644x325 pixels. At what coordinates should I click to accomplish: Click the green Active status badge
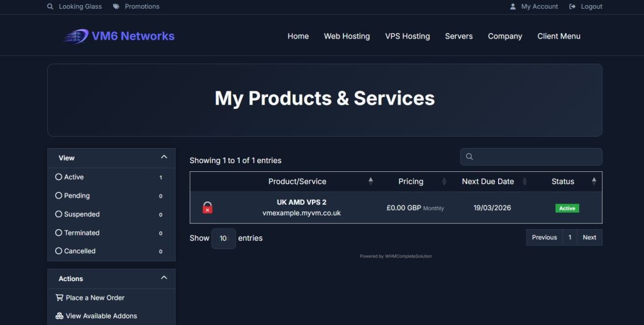coord(567,208)
